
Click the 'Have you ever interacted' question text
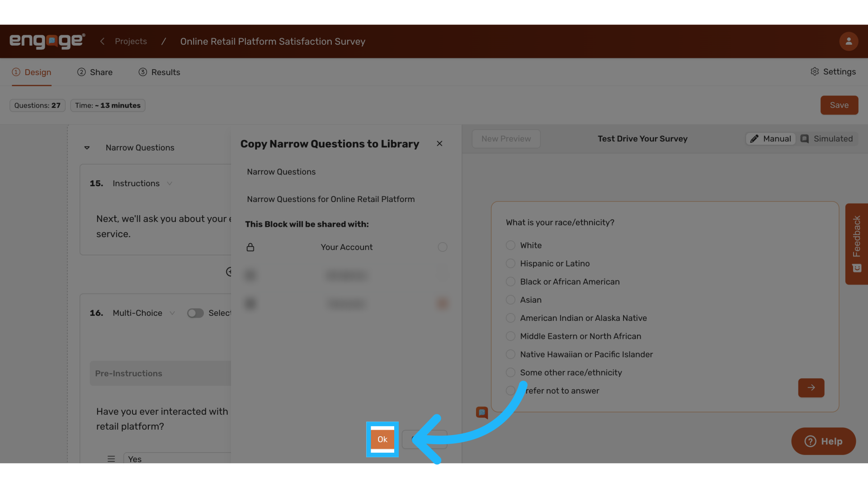point(163,419)
